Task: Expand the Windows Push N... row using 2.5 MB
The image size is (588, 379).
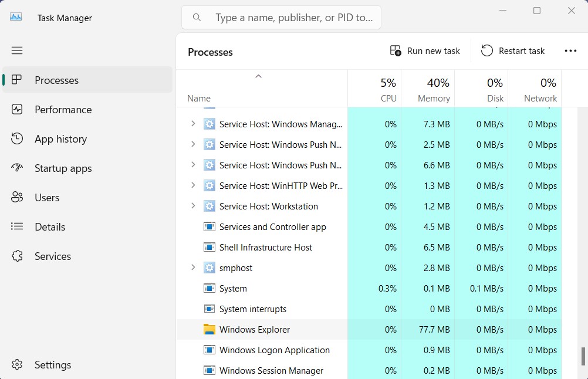Action: (x=193, y=144)
